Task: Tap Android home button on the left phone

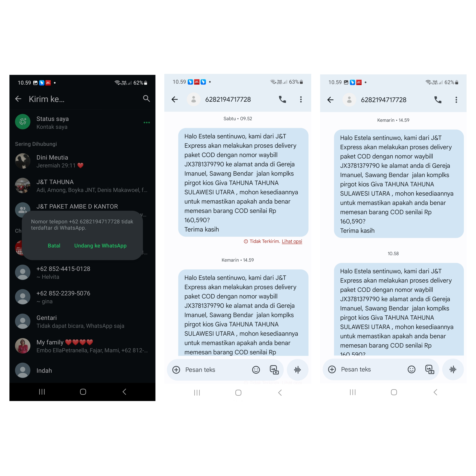Action: pyautogui.click(x=83, y=392)
